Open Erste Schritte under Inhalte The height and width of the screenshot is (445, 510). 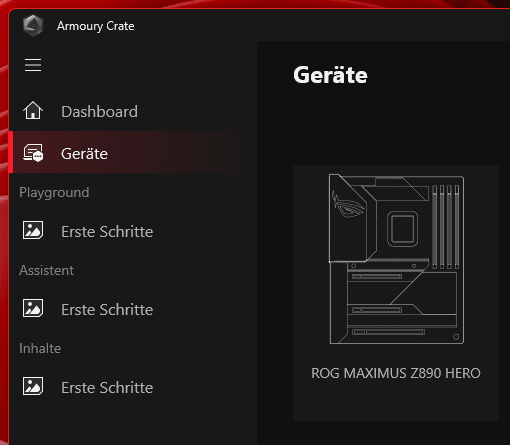107,388
